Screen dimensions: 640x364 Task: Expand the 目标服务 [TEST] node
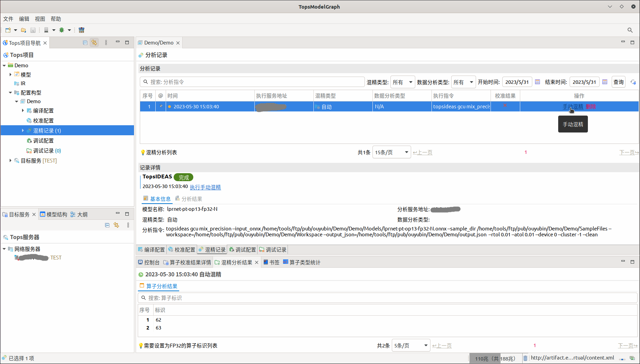10,160
